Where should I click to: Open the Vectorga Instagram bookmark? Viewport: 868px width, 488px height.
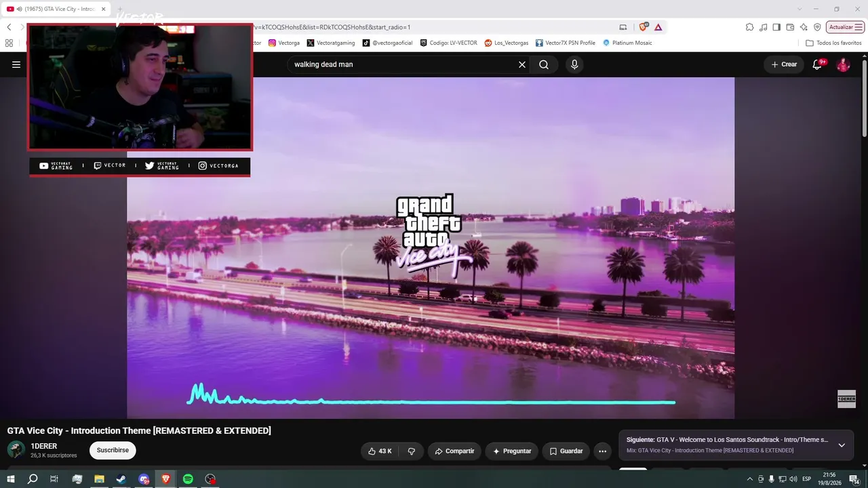(x=284, y=43)
